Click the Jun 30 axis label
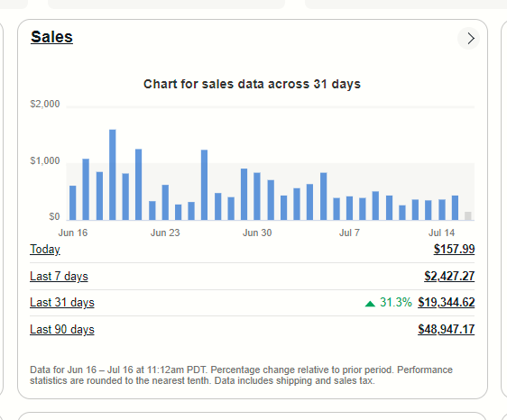507x420 pixels. pyautogui.click(x=257, y=233)
